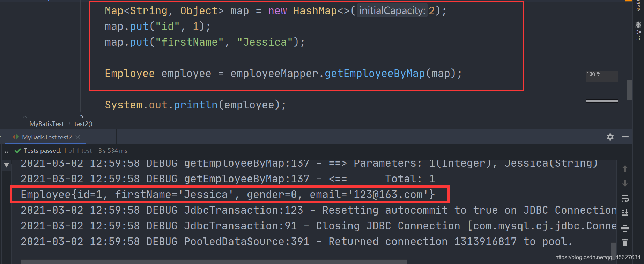Click scroll to end of console
Image resolution: width=644 pixels, height=264 pixels.
coord(625,212)
